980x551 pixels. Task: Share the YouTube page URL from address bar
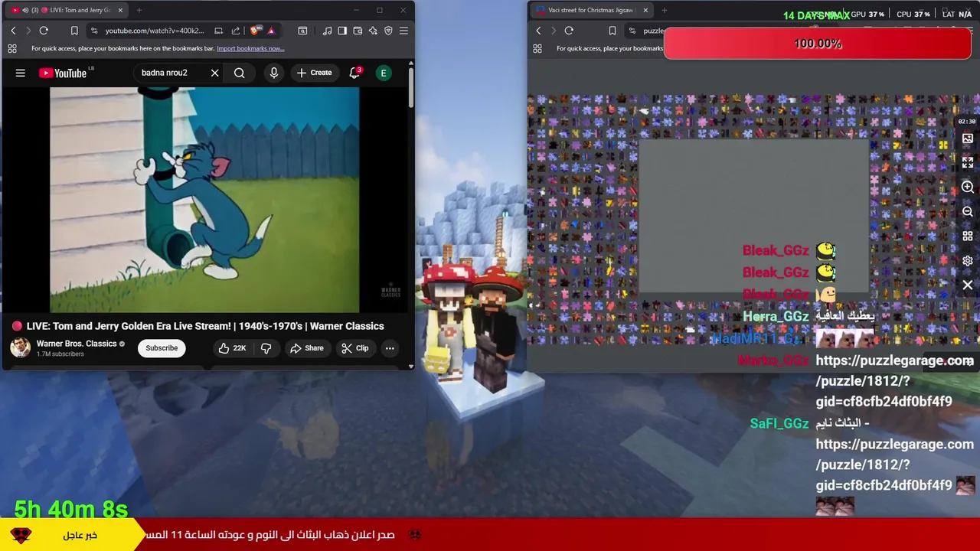[x=236, y=31]
